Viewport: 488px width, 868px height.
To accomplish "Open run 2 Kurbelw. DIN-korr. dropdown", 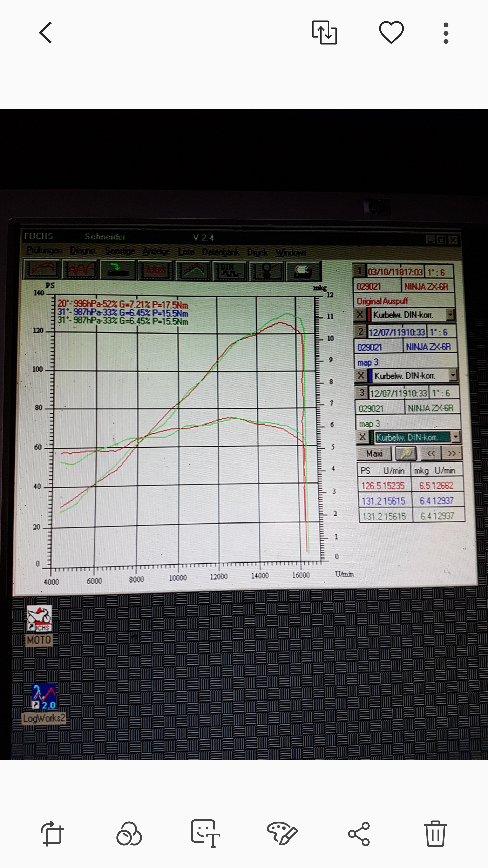I will 453,376.
